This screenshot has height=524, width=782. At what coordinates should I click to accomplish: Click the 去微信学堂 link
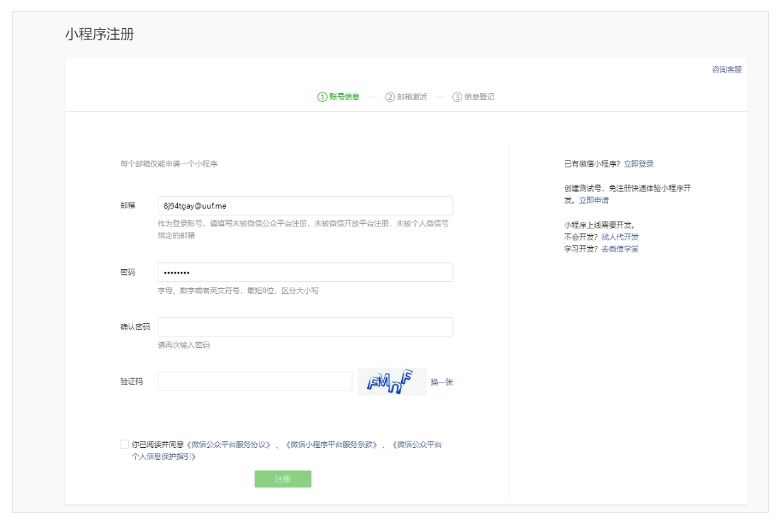(620, 249)
